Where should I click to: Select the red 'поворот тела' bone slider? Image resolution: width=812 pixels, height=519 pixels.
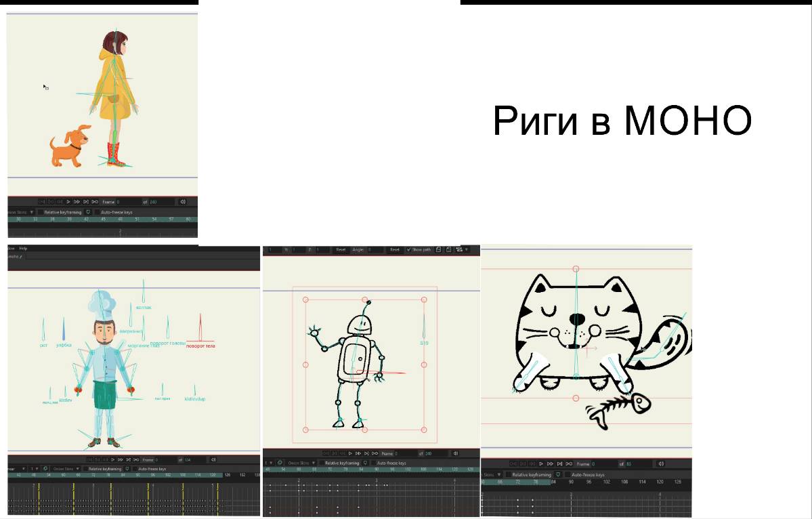[200, 328]
